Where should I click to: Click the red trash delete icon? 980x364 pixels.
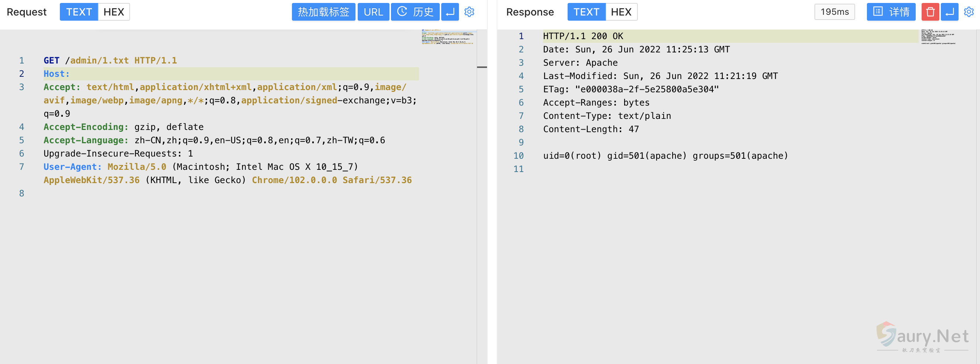click(930, 12)
